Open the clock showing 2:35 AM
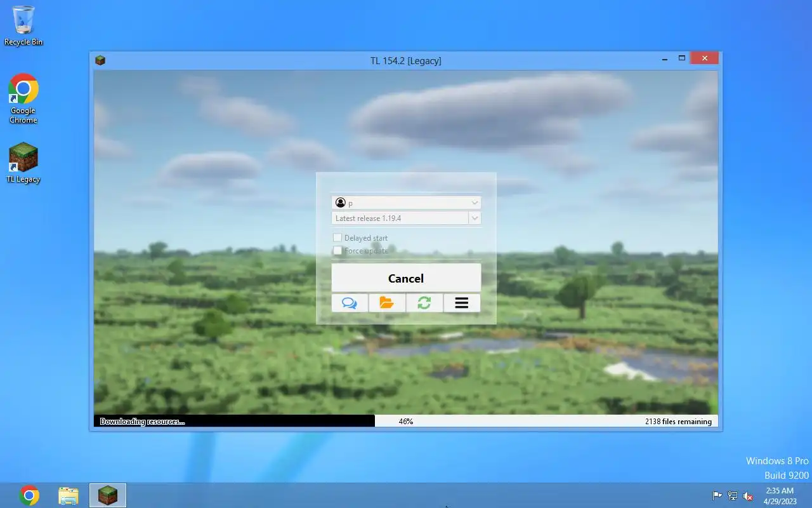812x508 pixels. [x=780, y=496]
